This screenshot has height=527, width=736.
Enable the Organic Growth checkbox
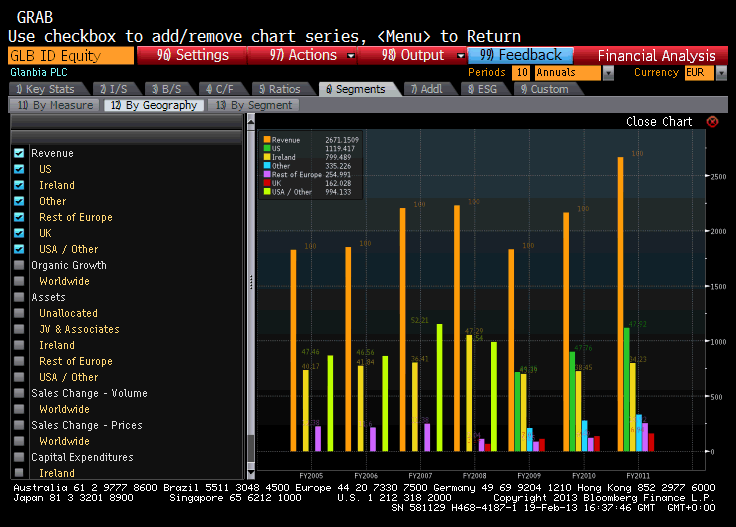pyautogui.click(x=19, y=265)
